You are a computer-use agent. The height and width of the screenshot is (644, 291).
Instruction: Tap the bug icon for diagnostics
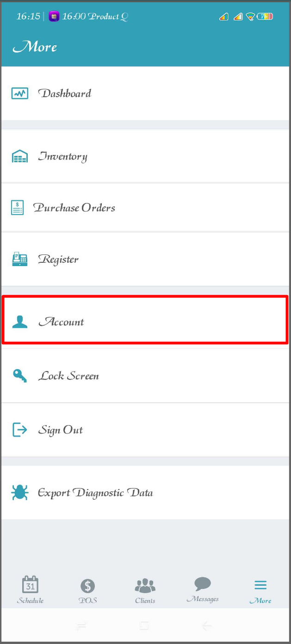click(x=20, y=493)
